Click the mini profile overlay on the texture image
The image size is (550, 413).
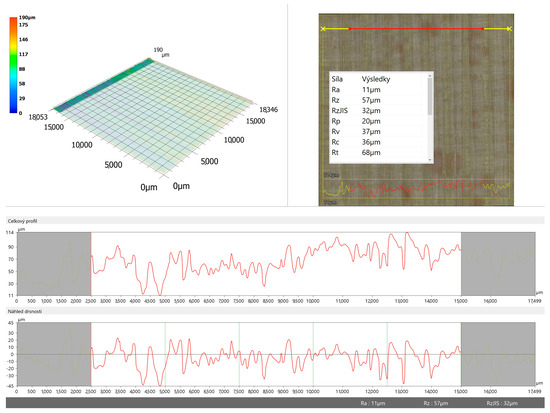click(x=416, y=188)
